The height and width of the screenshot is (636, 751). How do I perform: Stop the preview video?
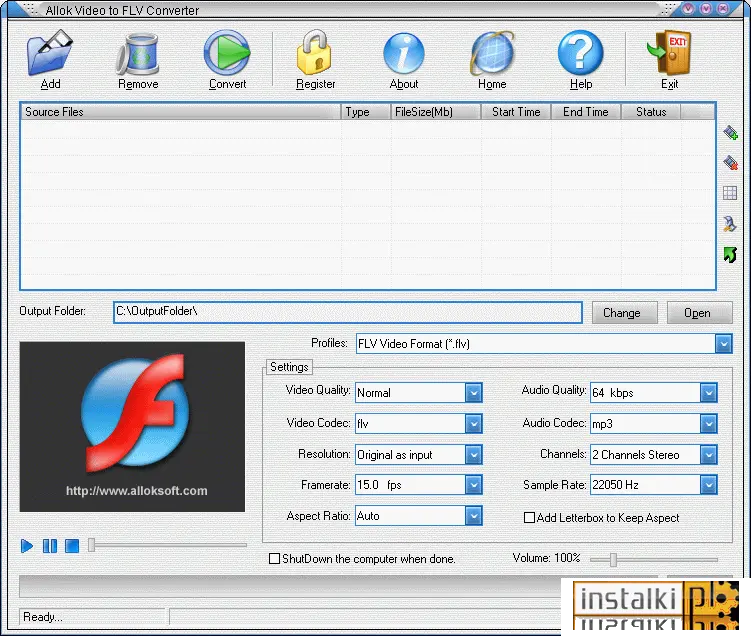pos(72,546)
